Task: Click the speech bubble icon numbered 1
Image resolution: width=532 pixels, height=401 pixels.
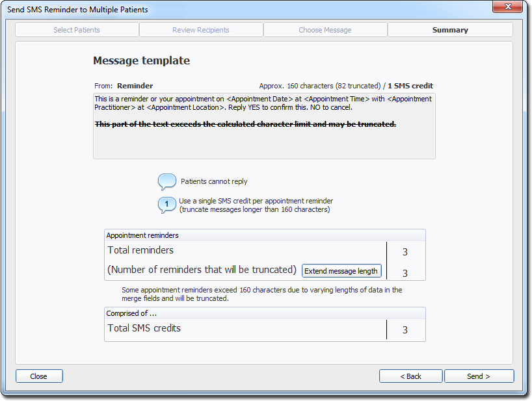Action: pyautogui.click(x=167, y=205)
